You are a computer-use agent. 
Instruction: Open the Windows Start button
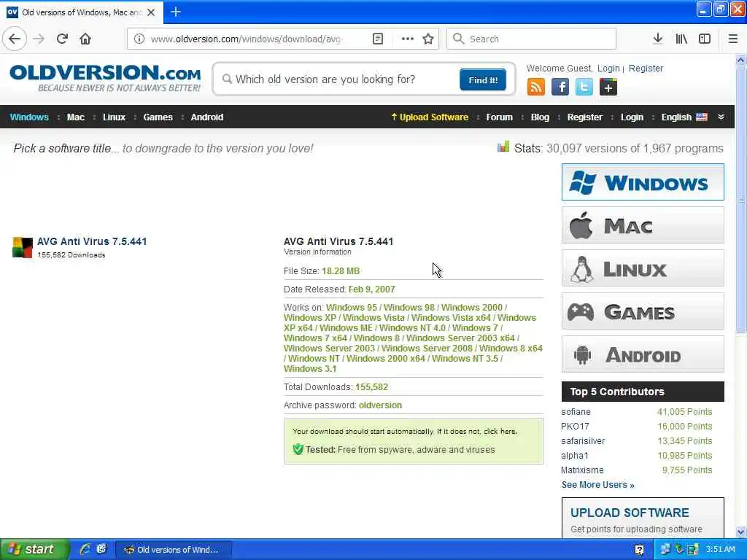click(35, 549)
